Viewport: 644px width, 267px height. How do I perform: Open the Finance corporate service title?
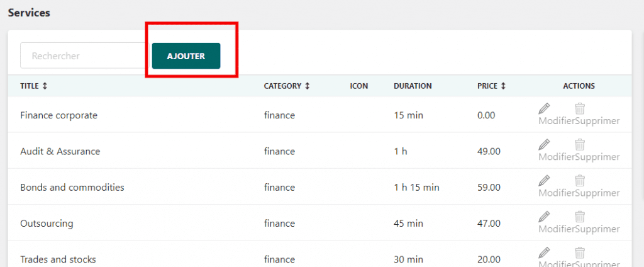point(58,115)
